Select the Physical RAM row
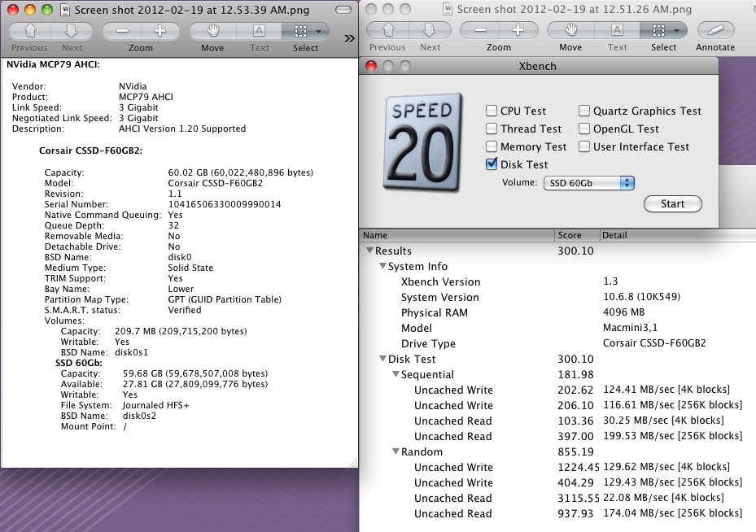 [557, 312]
